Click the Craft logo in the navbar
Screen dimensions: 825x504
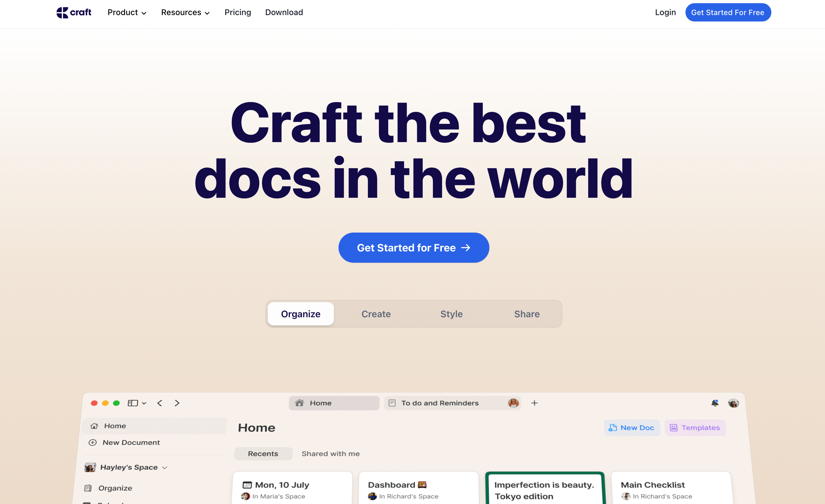point(74,12)
